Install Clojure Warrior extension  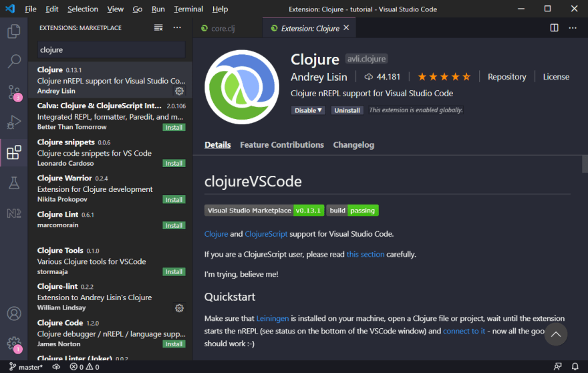[x=174, y=200]
